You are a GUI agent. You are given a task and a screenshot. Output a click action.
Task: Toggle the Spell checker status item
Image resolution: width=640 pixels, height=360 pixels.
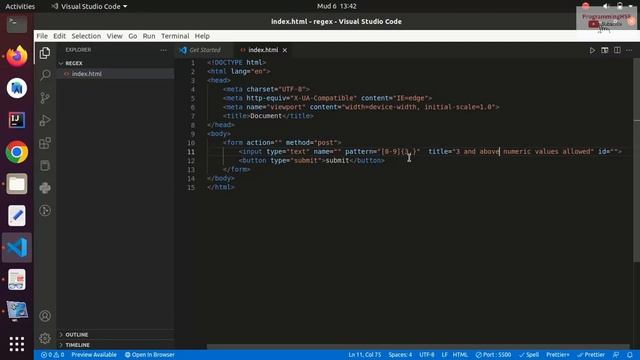pos(529,355)
